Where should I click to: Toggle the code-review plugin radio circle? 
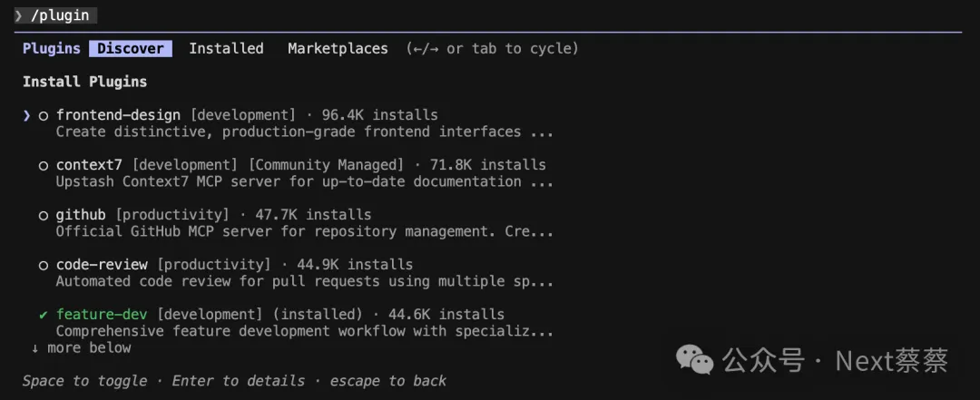pos(43,265)
